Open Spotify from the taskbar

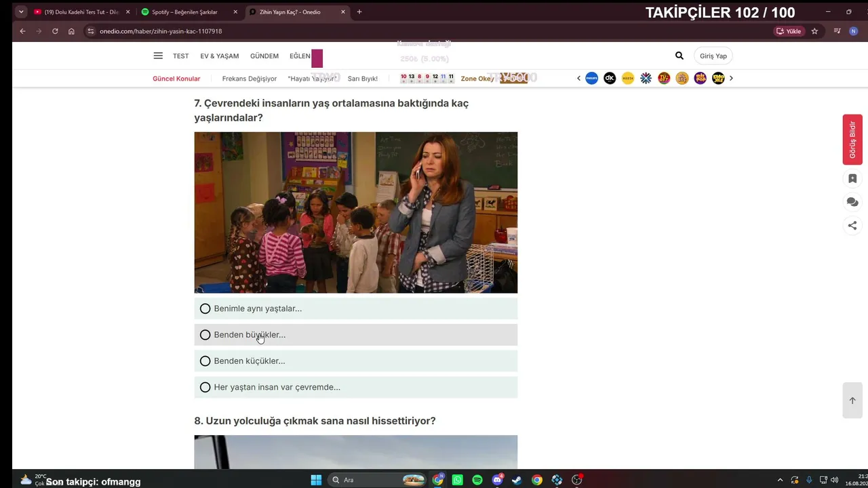[477, 480]
